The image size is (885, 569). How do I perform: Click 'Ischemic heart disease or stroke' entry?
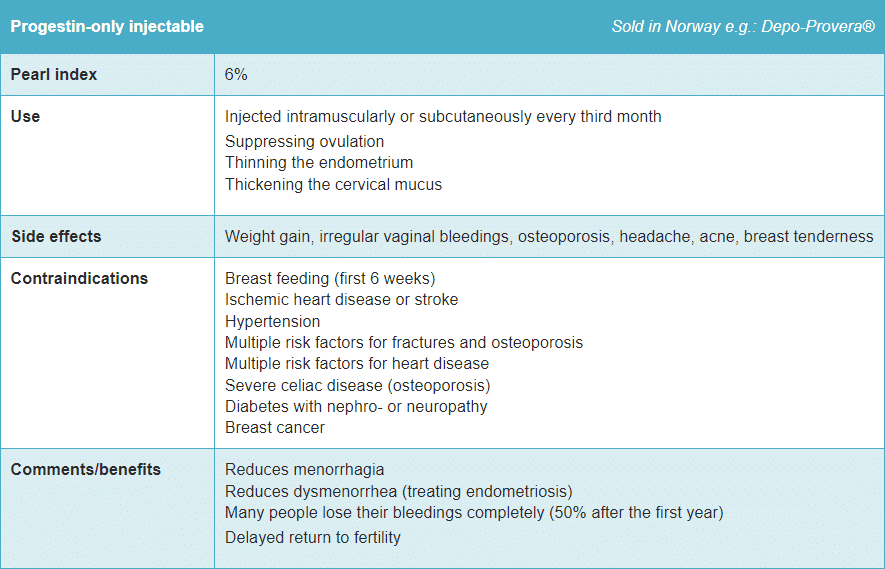(342, 300)
